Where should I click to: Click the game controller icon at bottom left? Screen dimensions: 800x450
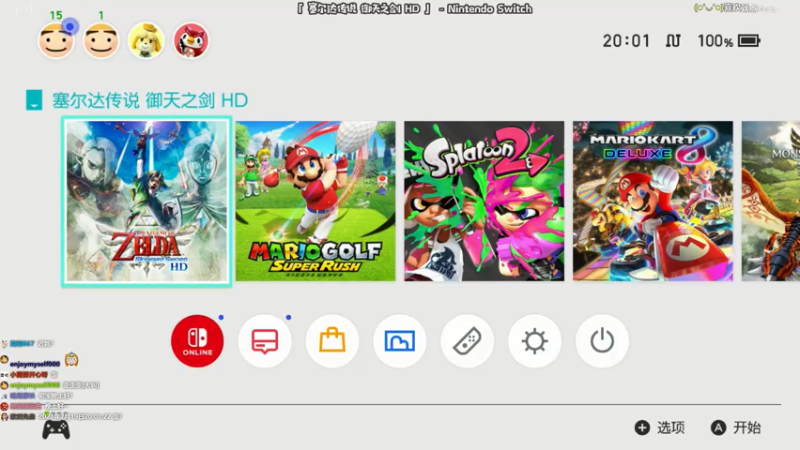tap(56, 430)
